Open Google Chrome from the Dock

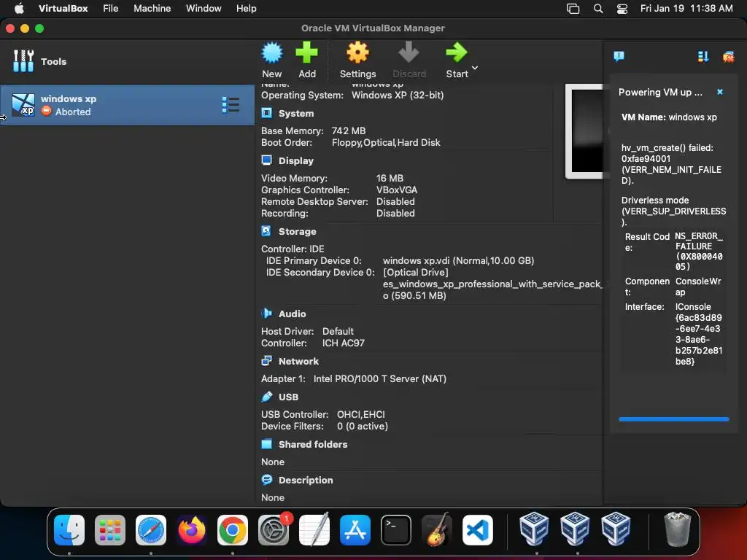(233, 530)
